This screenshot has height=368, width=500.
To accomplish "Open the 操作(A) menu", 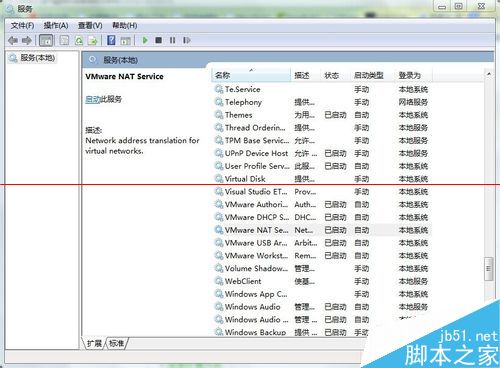I will coord(56,25).
